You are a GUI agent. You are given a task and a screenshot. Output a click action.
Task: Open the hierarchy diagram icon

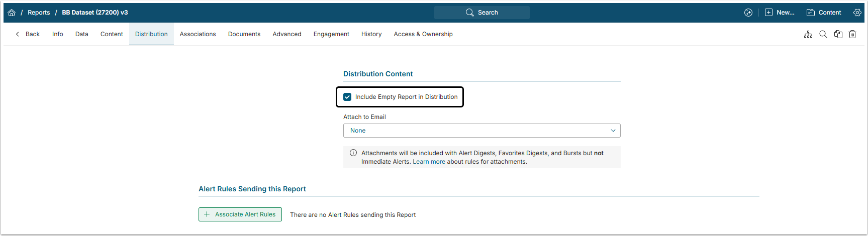(808, 34)
